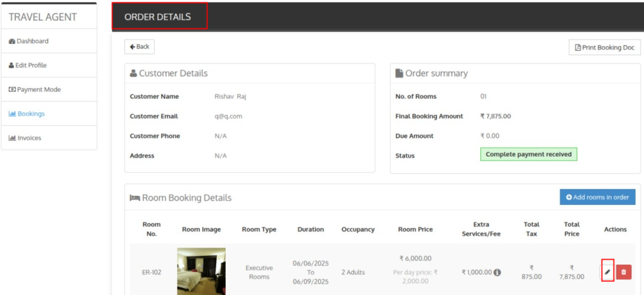Click the Occupancy column header

click(358, 229)
